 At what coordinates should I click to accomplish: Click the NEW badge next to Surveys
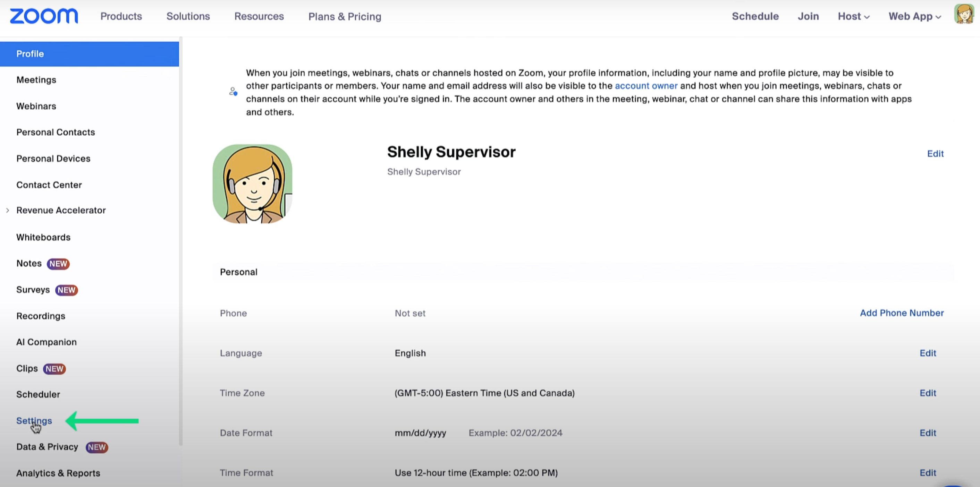click(67, 290)
